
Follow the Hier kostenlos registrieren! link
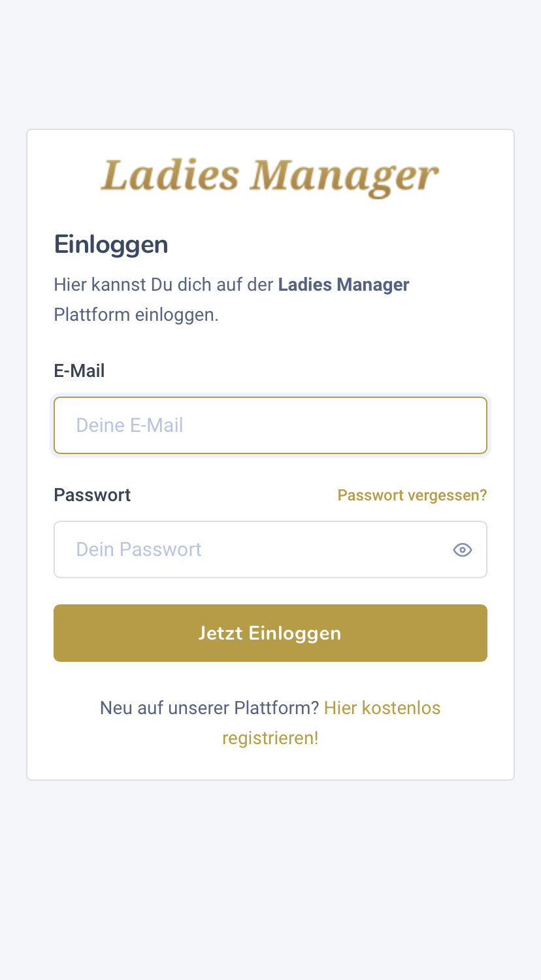click(x=382, y=708)
